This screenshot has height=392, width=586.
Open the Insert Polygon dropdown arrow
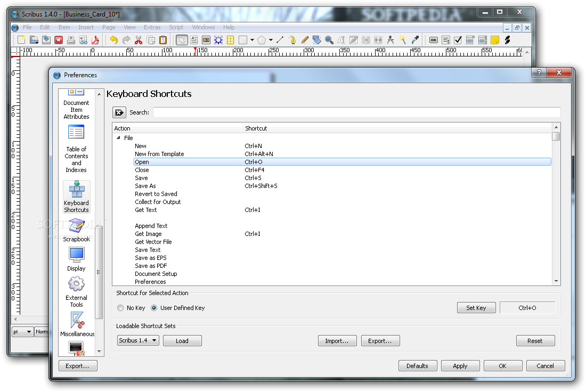point(271,40)
